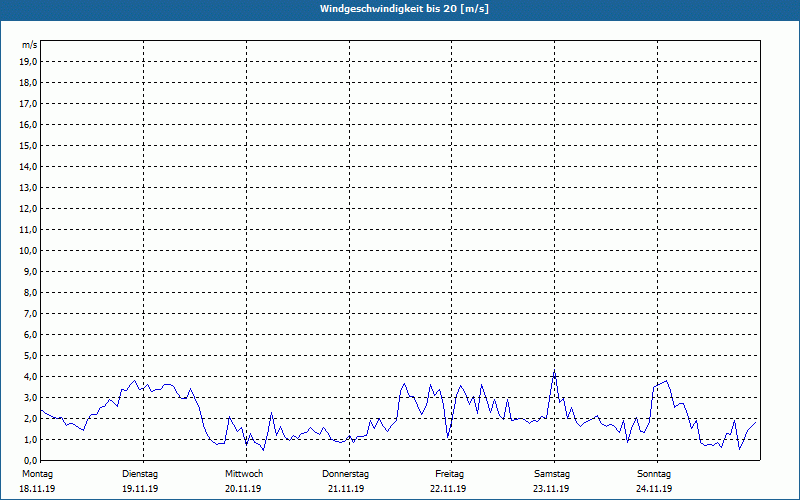Click the 15,0 y-axis label
This screenshot has height=500, width=800.
coord(29,145)
